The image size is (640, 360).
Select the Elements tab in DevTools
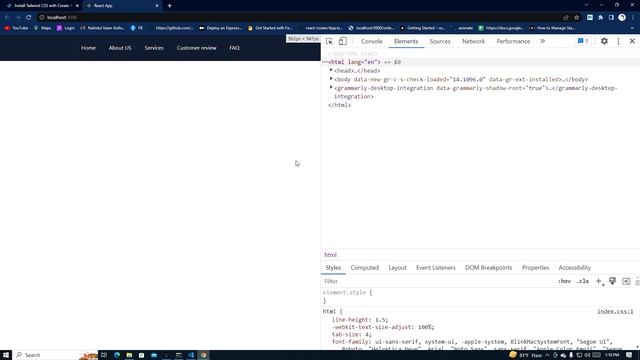(x=406, y=41)
